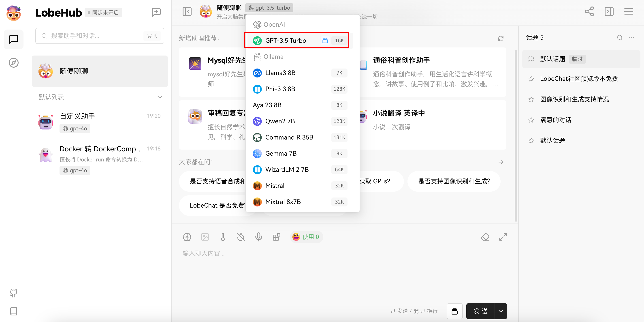Open the Docker 转 DockerCompose session
The height and width of the screenshot is (322, 644).
tap(100, 159)
